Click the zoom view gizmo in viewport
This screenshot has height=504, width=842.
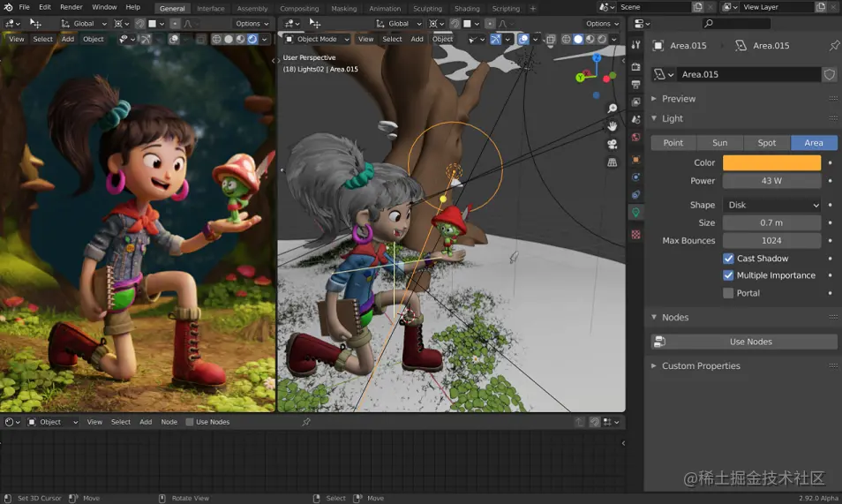pos(613,109)
